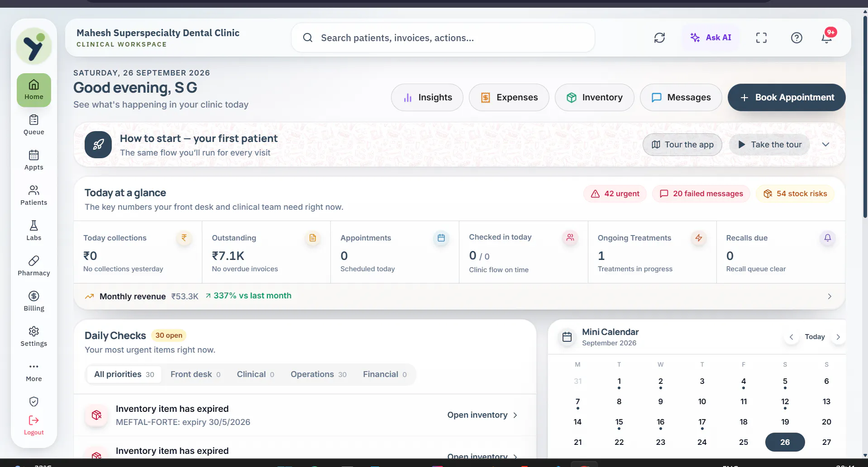The width and height of the screenshot is (868, 467).
Task: Click the search patients input field
Action: tap(443, 38)
